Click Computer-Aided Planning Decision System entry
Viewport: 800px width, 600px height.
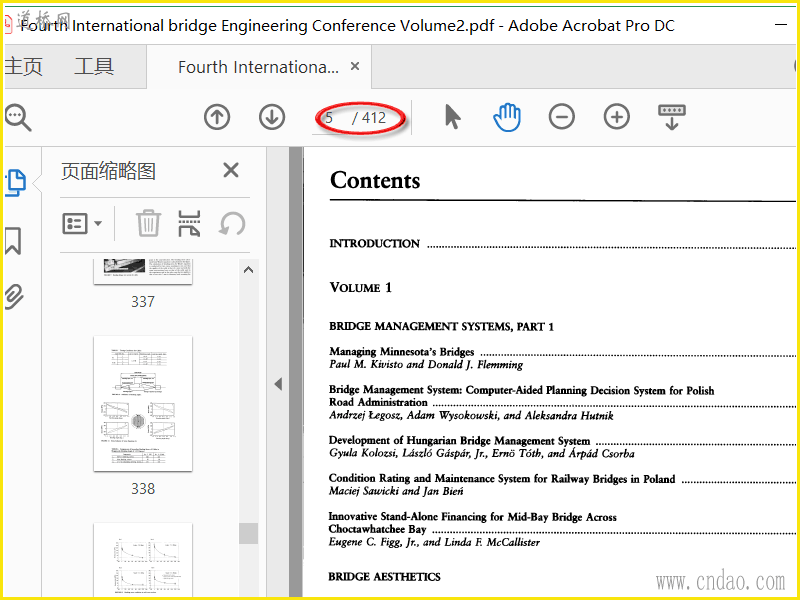click(521, 396)
